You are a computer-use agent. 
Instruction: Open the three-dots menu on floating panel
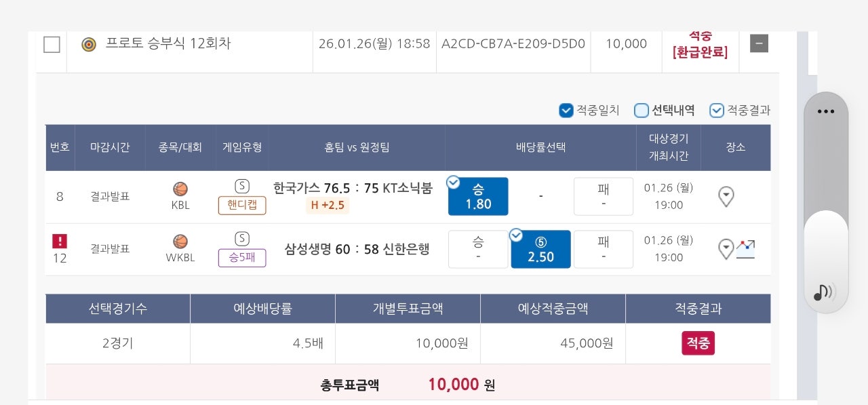tap(826, 112)
